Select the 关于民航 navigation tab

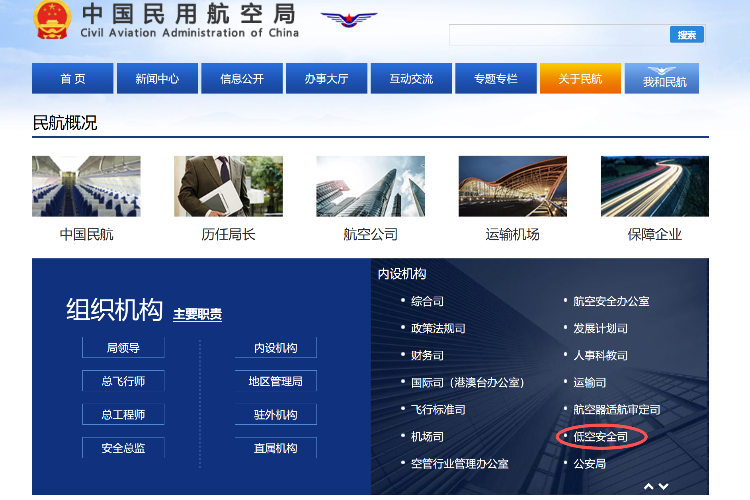pyautogui.click(x=580, y=78)
